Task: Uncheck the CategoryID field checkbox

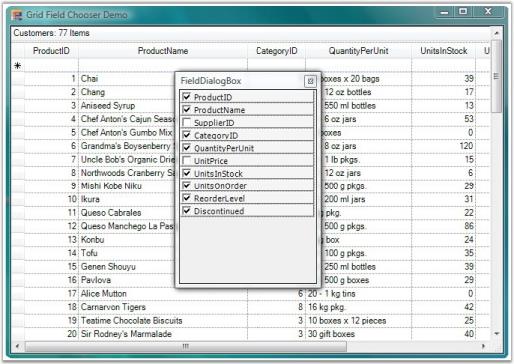Action: tap(187, 135)
